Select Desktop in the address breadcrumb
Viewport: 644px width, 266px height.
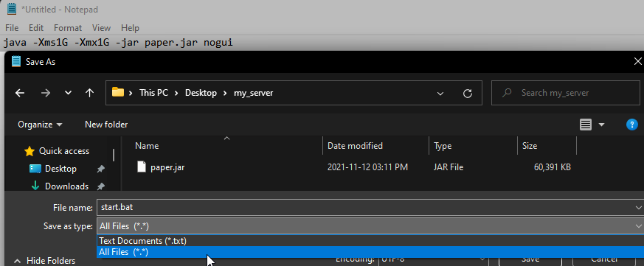click(201, 93)
